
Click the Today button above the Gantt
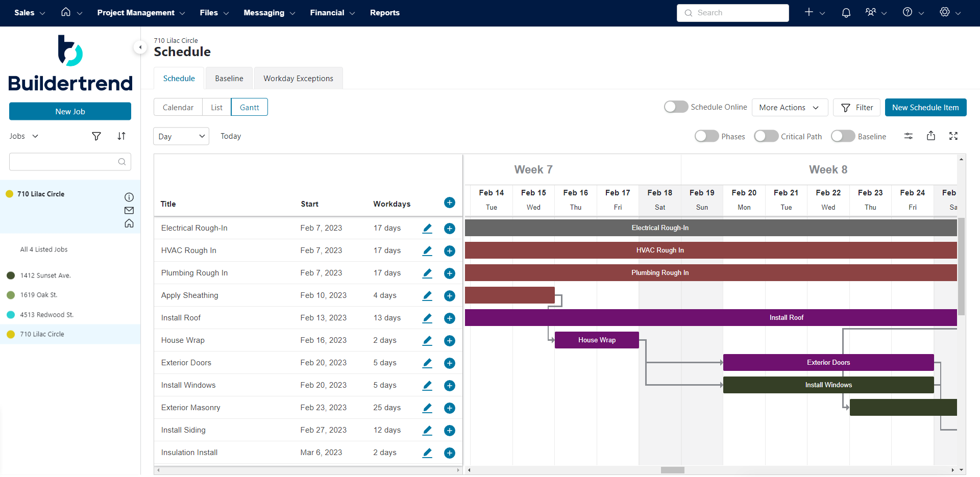pyautogui.click(x=231, y=136)
